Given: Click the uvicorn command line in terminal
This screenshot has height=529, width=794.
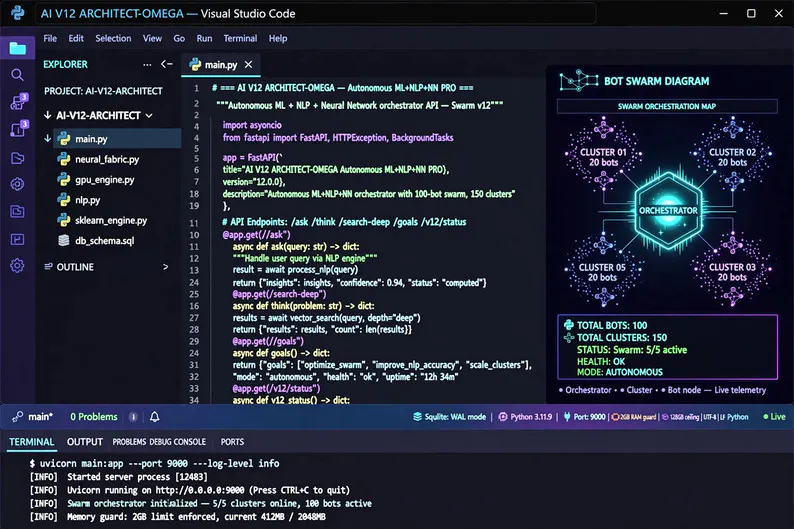Looking at the screenshot, I should (154, 463).
